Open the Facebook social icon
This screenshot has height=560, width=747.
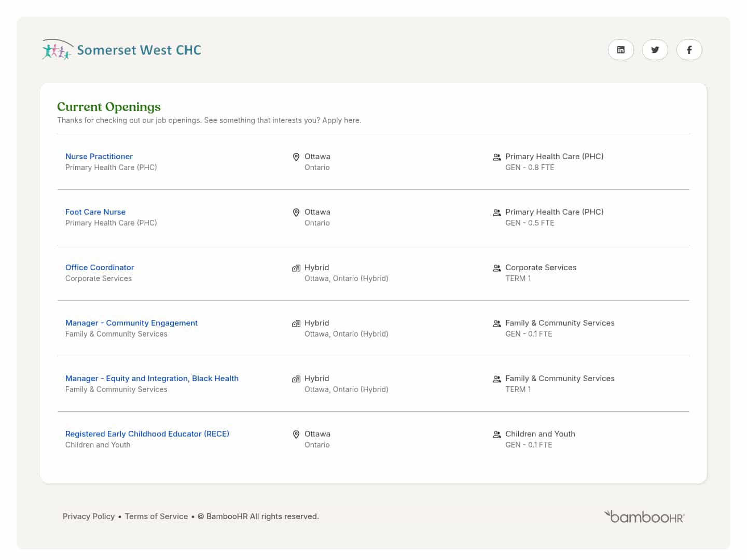click(x=689, y=50)
